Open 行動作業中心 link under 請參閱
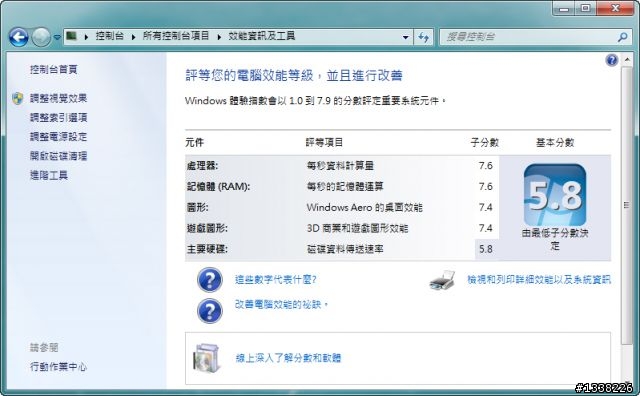The image size is (640, 396). (x=58, y=367)
